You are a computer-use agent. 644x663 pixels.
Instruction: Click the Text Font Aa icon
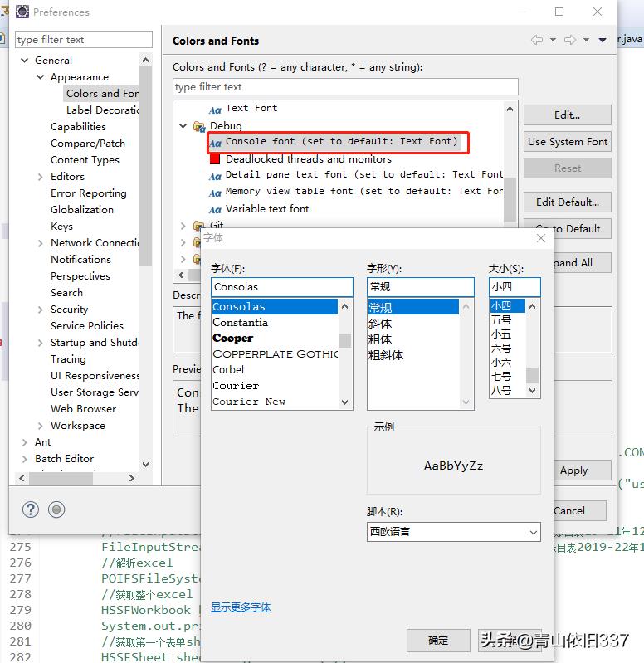tap(215, 108)
